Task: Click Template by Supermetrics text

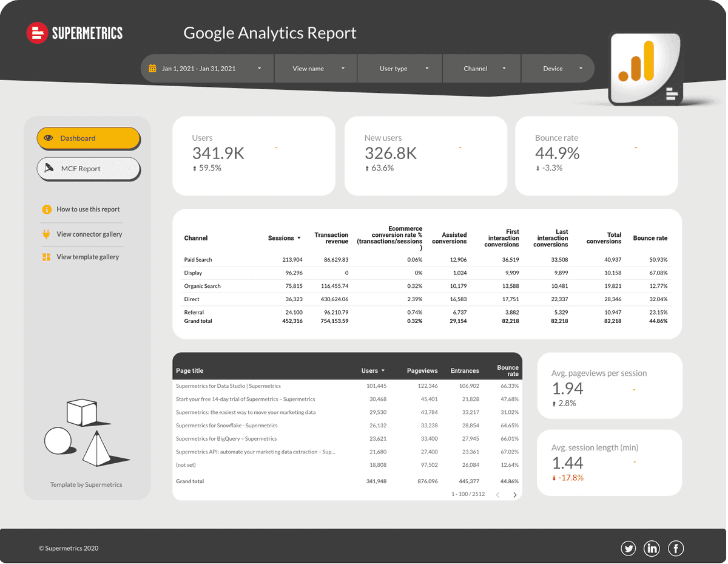Action: click(86, 485)
